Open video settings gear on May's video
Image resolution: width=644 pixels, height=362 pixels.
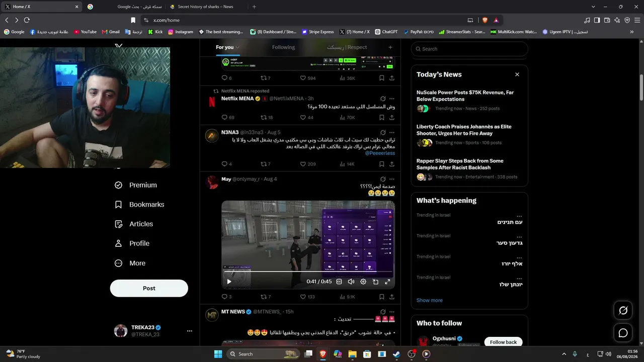363,282
